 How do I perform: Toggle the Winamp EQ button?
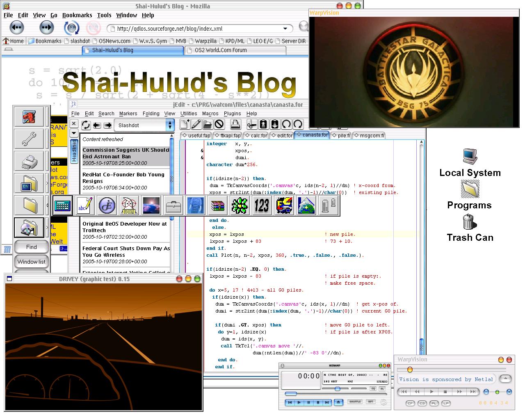pyautogui.click(x=373, y=388)
